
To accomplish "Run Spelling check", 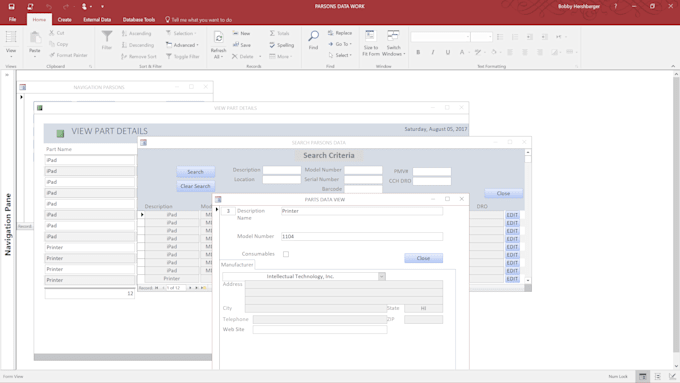I will tap(281, 45).
